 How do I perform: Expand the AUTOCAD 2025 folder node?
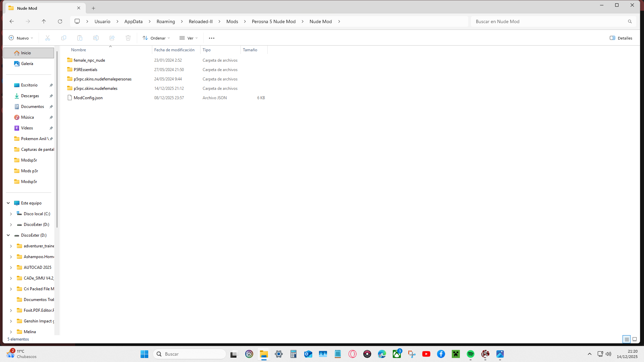click(11, 267)
